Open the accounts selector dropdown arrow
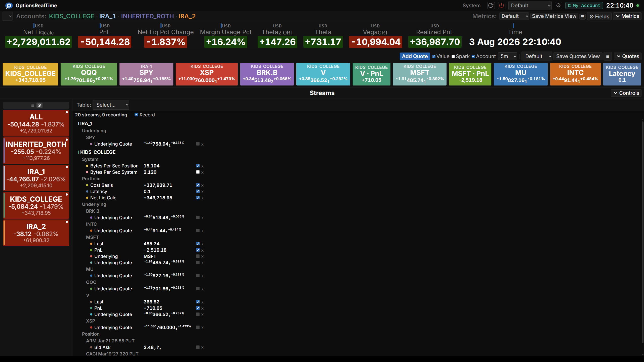644x362 pixels. 7,16
